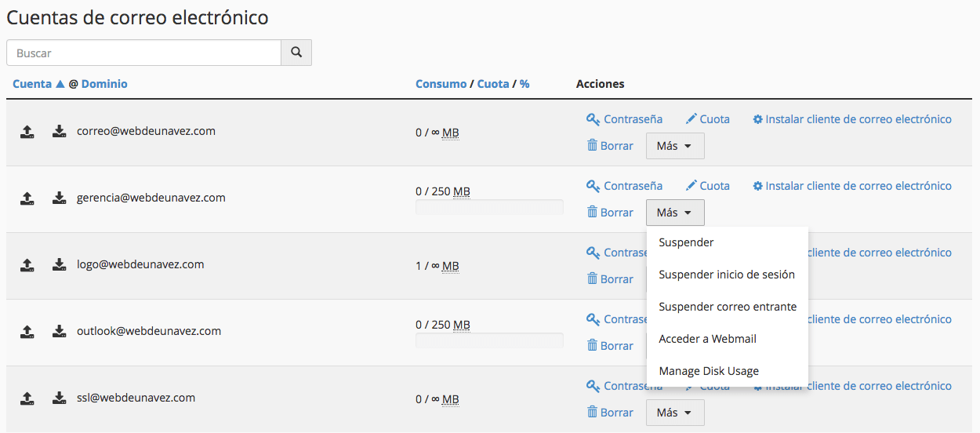Choose Suspender correo entrante
Image resolution: width=980 pixels, height=433 pixels.
[x=727, y=307]
